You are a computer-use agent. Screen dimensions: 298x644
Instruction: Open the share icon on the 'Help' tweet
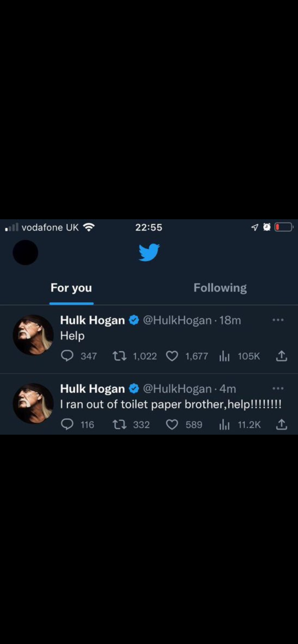[x=282, y=356]
